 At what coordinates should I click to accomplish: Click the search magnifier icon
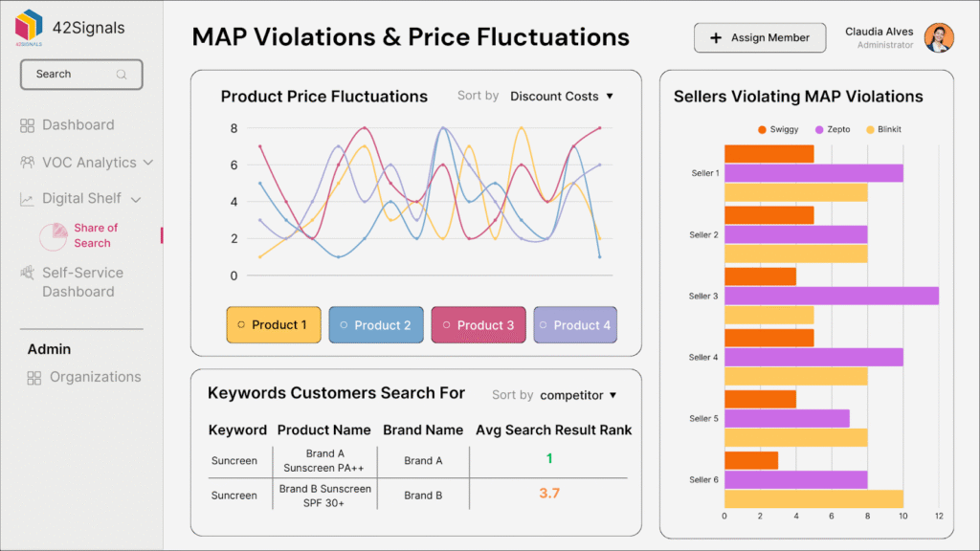122,74
